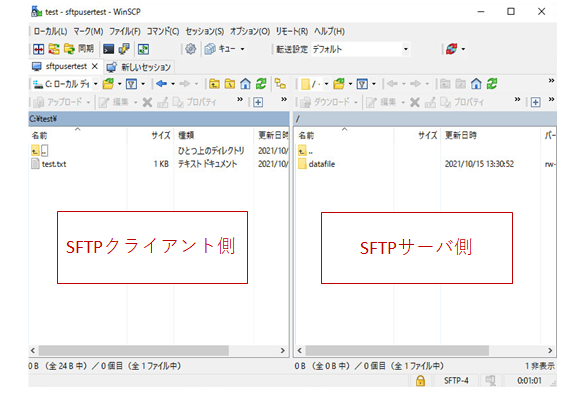This screenshot has height=401, width=581.
Task: Go to local root directory icon
Action: (x=229, y=84)
